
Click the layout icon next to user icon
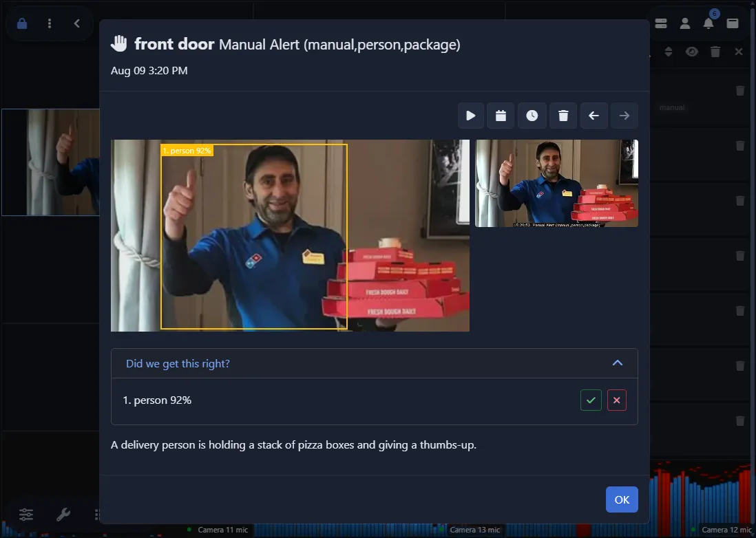click(x=661, y=23)
